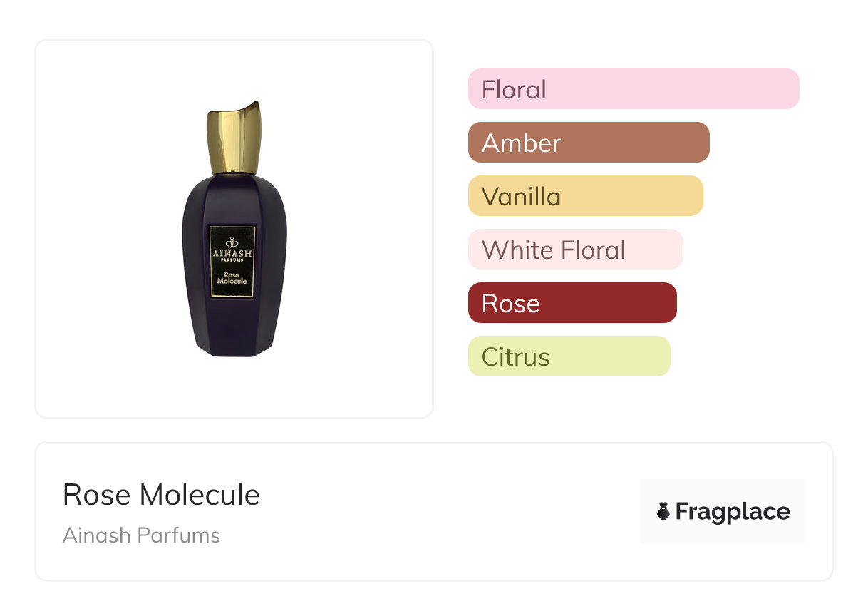Image resolution: width=868 pixels, height=616 pixels.
Task: Click the green Citrus accord bar
Action: click(569, 356)
